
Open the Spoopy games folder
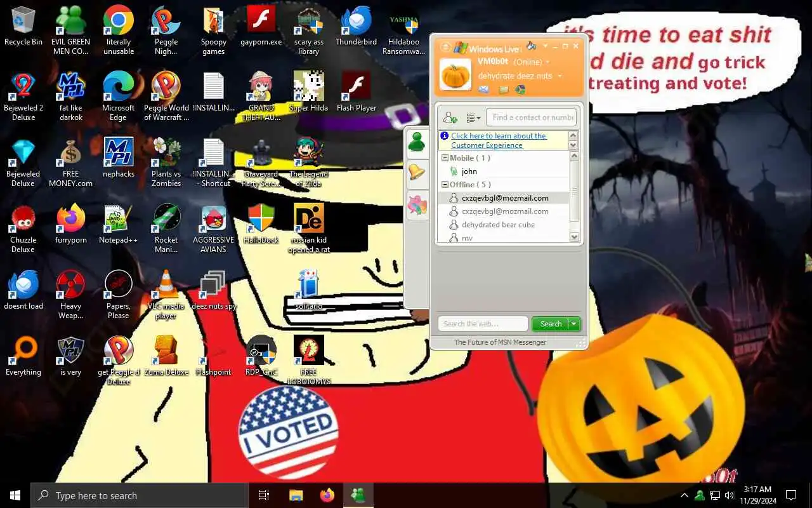214,30
